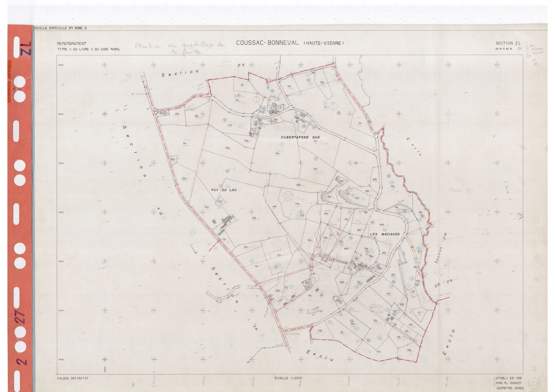Viewport: 555px width, 392px height.
Task: Click parcel label B6f
Action: [x=274, y=206]
